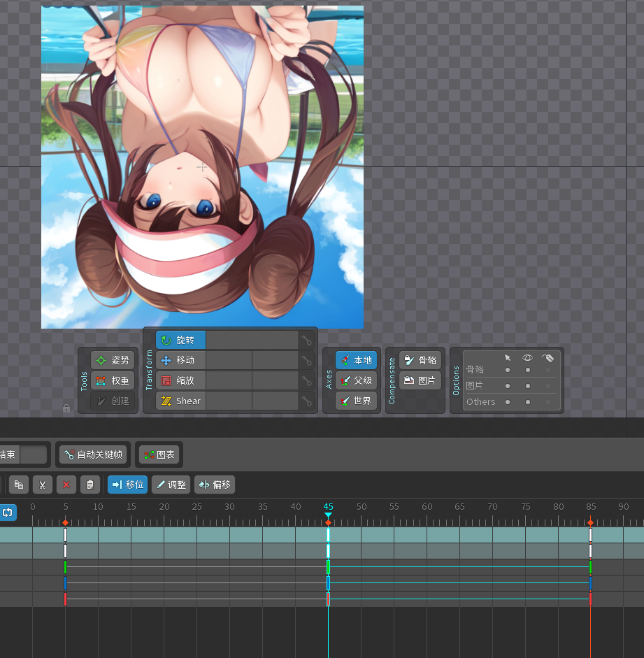Enable the 移位 (Shift) keyframe mode

pos(127,485)
